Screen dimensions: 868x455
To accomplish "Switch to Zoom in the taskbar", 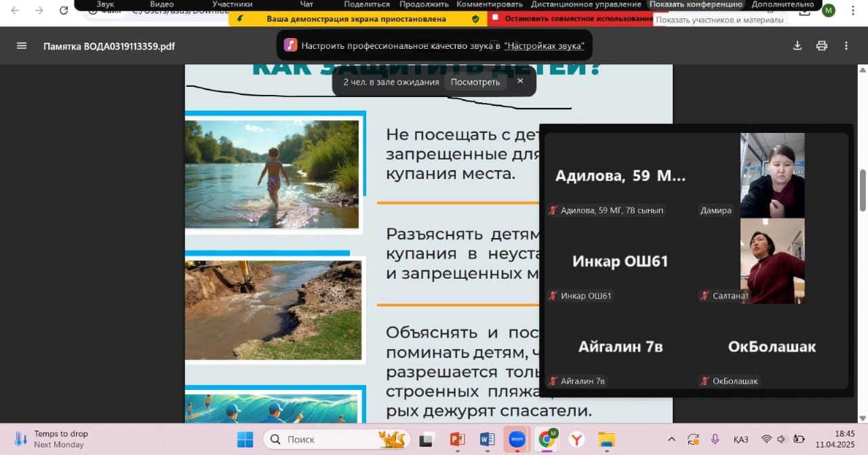I will (517, 439).
